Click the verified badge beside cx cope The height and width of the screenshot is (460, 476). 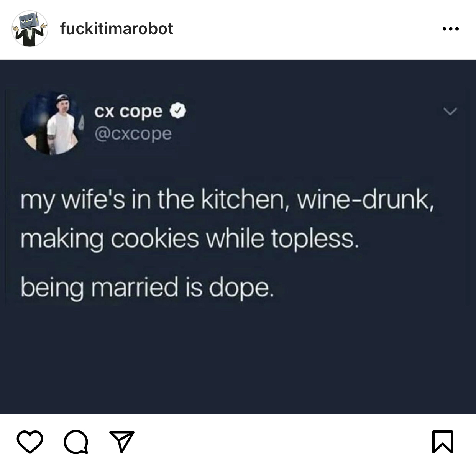(x=177, y=111)
